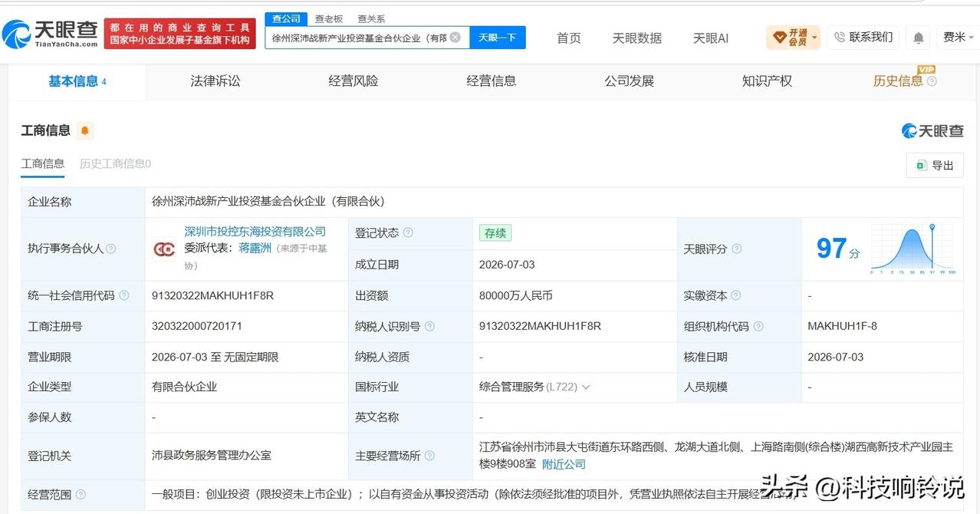This screenshot has width=980, height=514.
Task: Click the phone icon in 联系我们
Action: 840,37
